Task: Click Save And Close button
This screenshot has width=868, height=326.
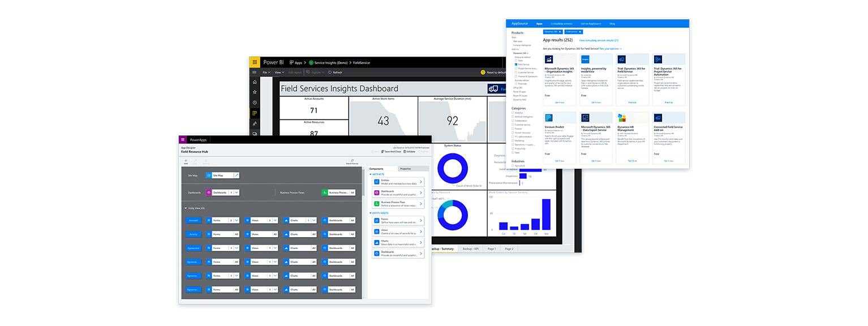Action: (391, 152)
